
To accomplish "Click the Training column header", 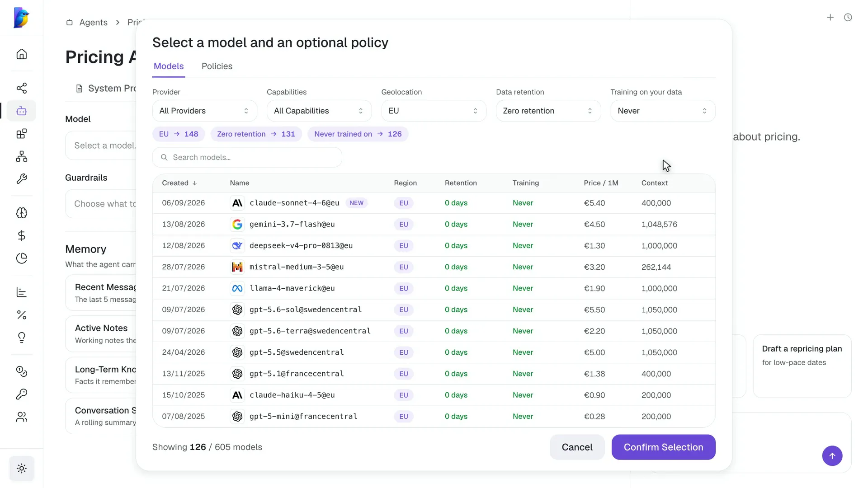I will click(526, 183).
